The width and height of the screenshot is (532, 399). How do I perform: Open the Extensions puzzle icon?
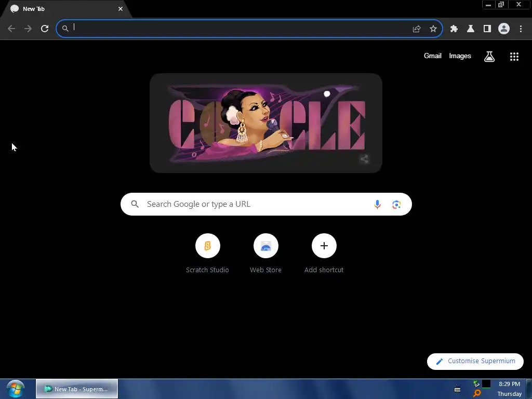pos(454,29)
